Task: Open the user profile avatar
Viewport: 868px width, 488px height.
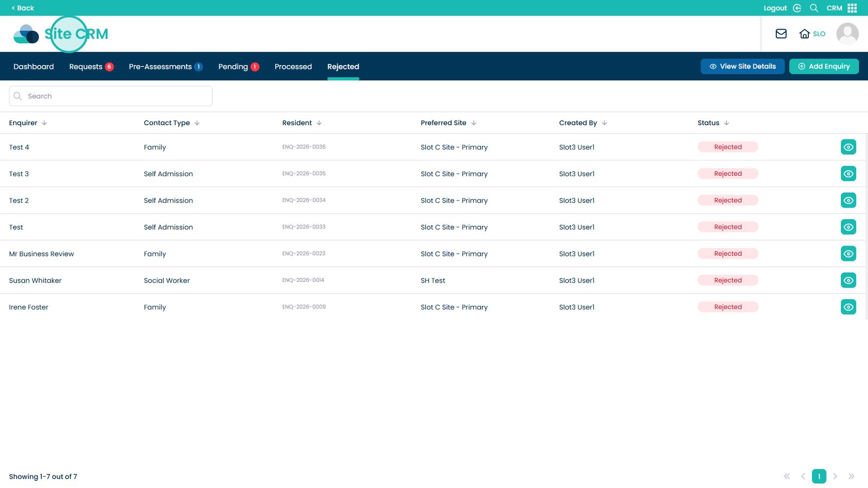Action: point(847,34)
